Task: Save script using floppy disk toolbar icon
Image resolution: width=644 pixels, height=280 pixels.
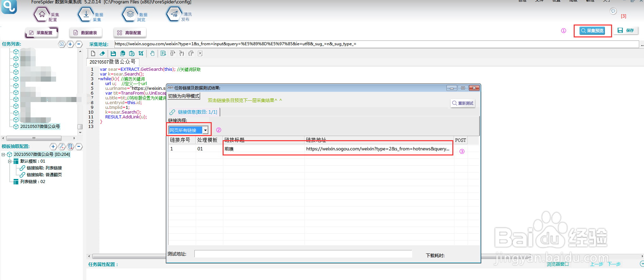Action: (113, 53)
